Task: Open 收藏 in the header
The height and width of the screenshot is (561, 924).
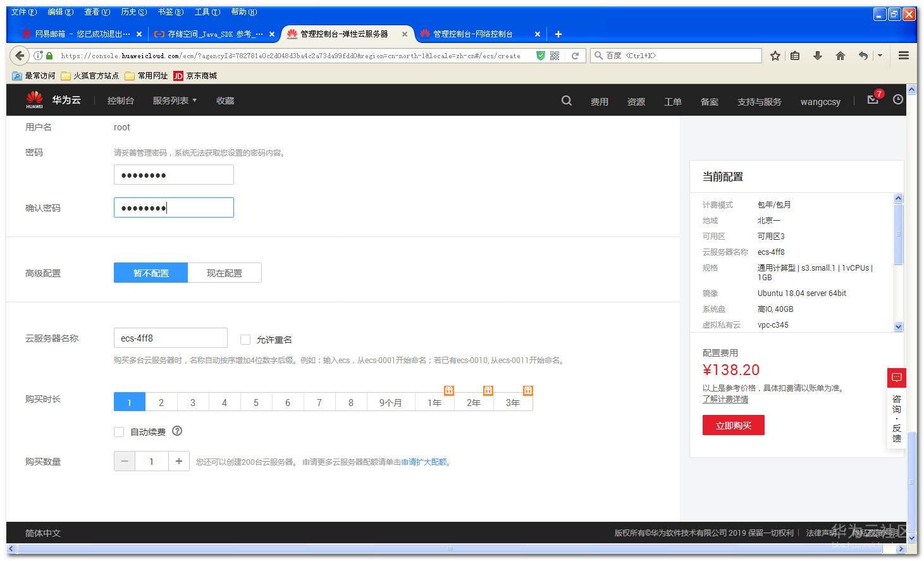Action: pos(225,101)
